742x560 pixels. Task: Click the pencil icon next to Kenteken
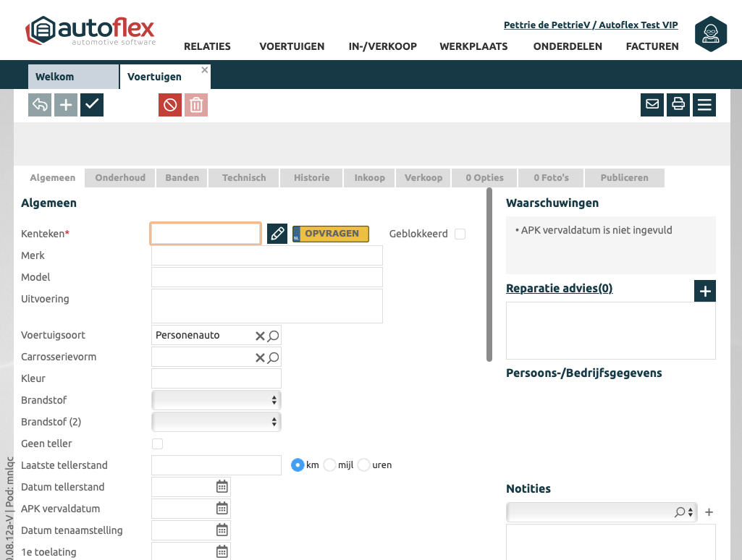pyautogui.click(x=277, y=234)
